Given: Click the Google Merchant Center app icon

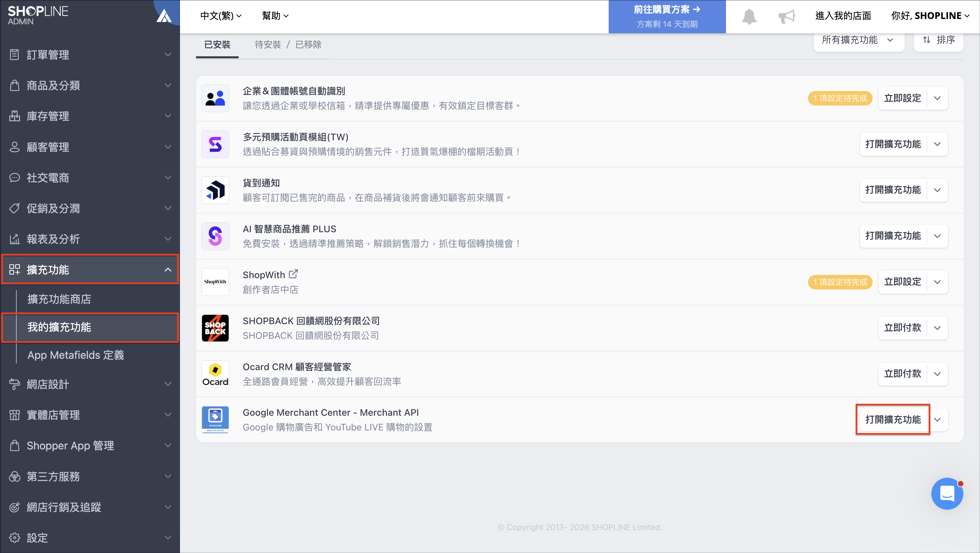Looking at the screenshot, I should pyautogui.click(x=215, y=419).
